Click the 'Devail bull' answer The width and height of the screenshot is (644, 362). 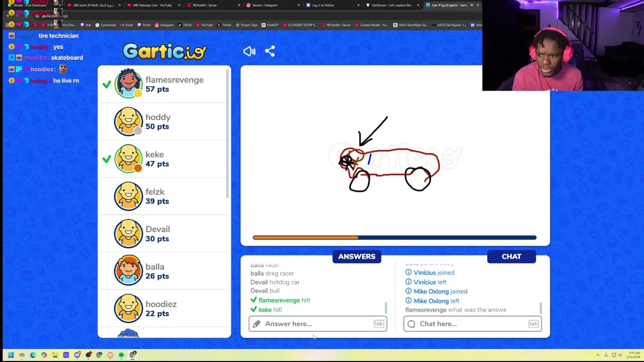point(265,291)
